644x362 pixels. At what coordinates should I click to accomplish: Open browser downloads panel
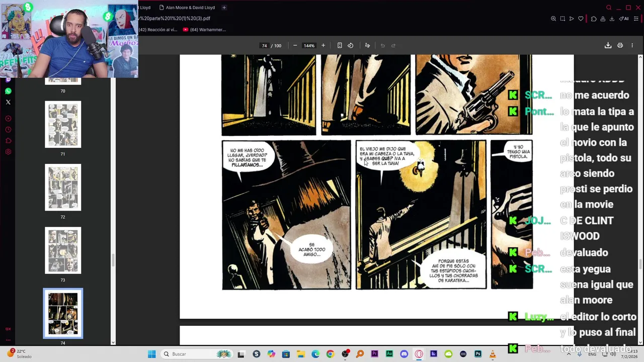pos(612,19)
